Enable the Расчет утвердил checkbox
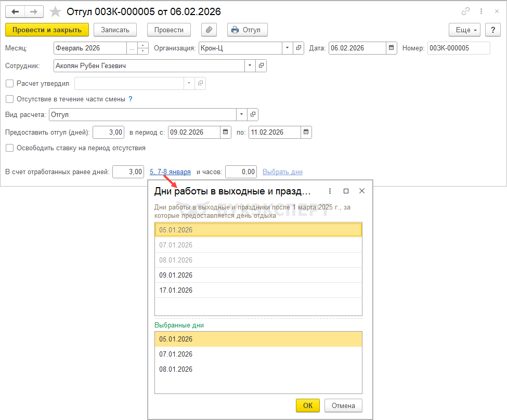The height and width of the screenshot is (420, 507). point(9,83)
